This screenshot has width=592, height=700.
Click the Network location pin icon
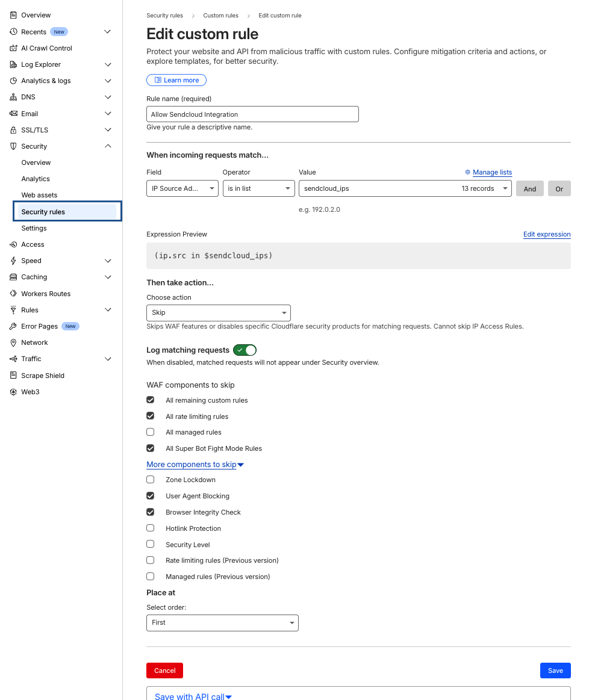[13, 343]
